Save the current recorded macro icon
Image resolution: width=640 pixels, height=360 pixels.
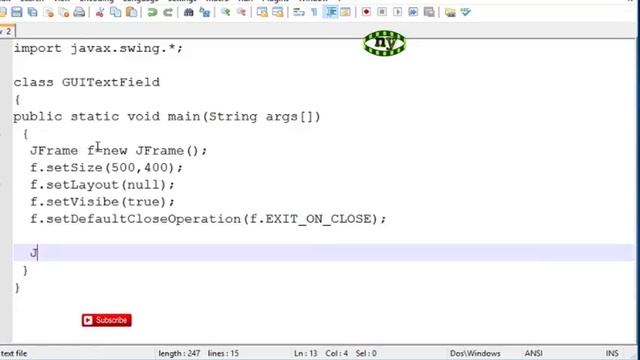coord(429,12)
